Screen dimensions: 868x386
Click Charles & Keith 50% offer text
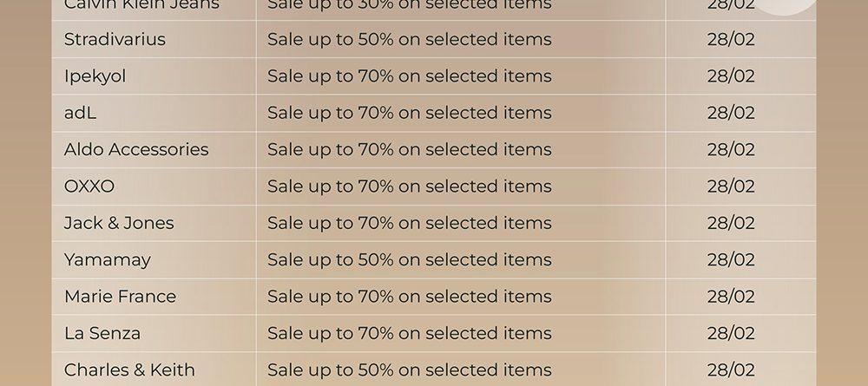(410, 370)
